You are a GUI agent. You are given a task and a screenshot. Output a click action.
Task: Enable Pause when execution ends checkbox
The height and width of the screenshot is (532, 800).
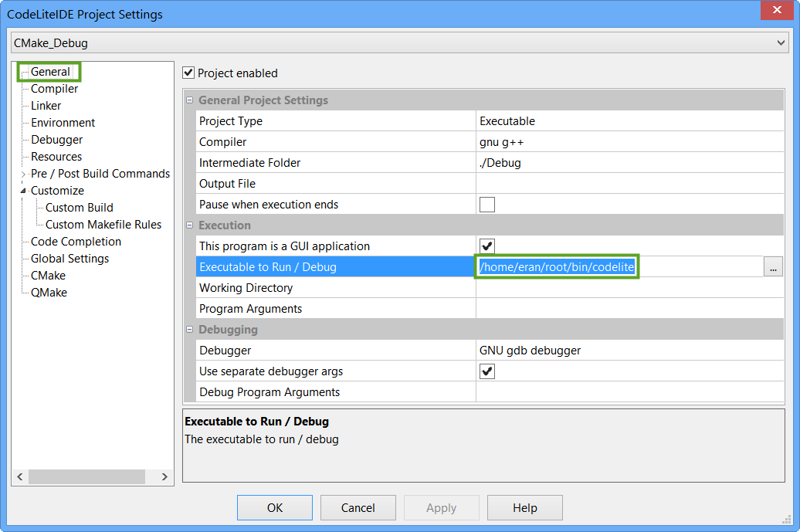[487, 205]
